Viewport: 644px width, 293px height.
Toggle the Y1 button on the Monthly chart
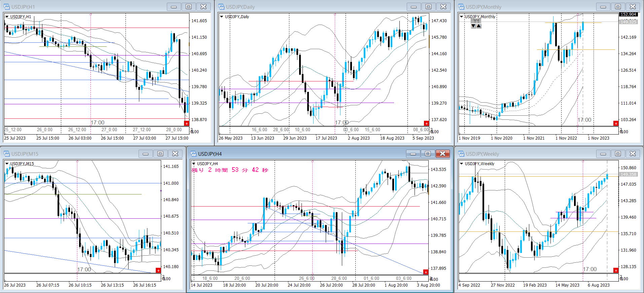pos(476,21)
